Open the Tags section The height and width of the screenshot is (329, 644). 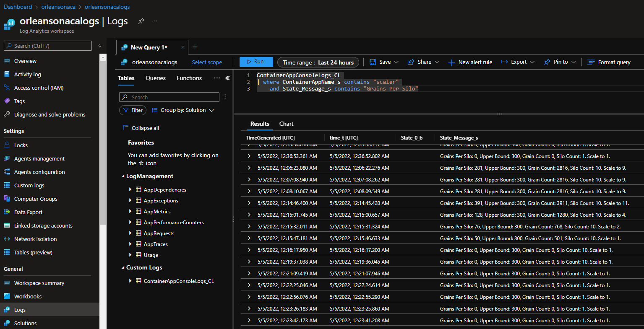19,101
